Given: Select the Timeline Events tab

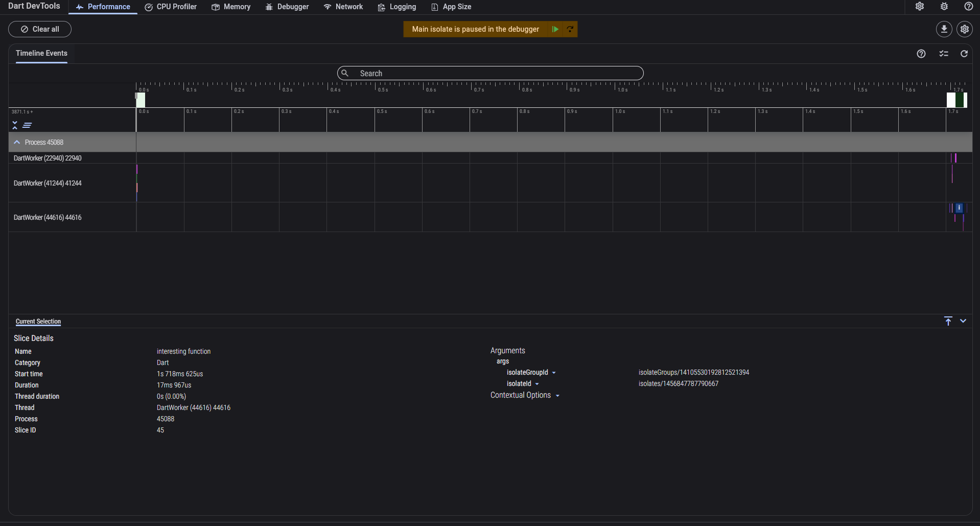Looking at the screenshot, I should pyautogui.click(x=41, y=54).
